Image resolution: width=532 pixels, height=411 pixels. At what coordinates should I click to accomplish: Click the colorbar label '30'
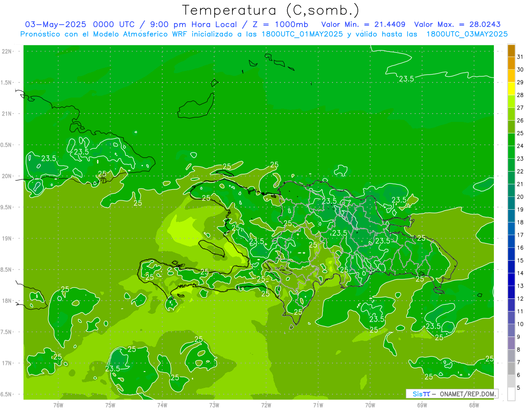point(520,70)
